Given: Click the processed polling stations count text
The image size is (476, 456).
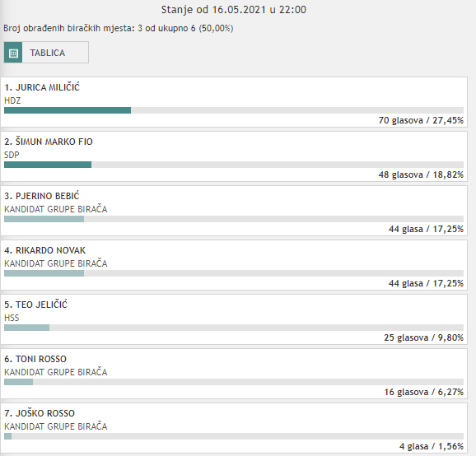Looking at the screenshot, I should 119,28.
